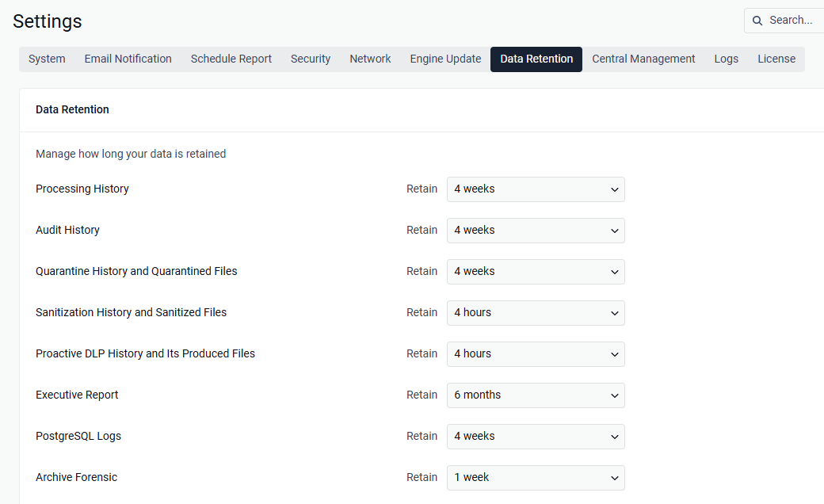Image resolution: width=824 pixels, height=504 pixels.
Task: Click 'Manage how long your data is retained'
Action: click(x=131, y=154)
